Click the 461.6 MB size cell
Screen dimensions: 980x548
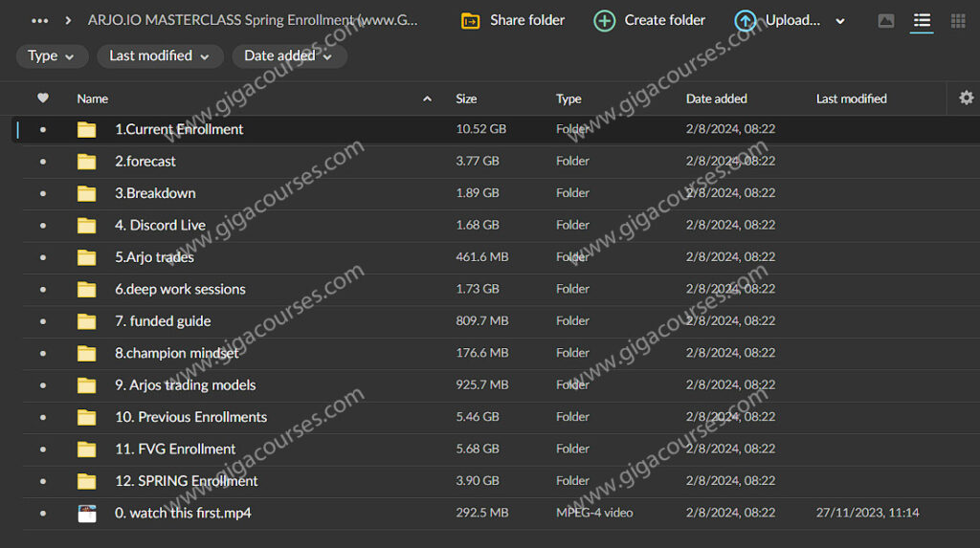482,257
